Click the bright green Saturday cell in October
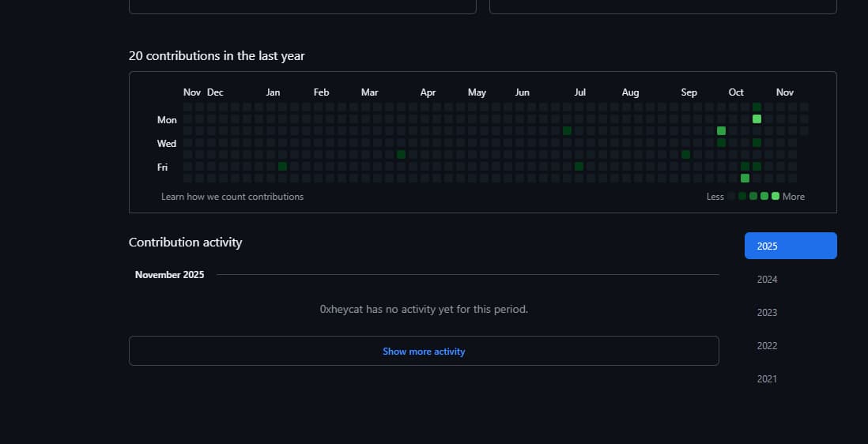 pos(745,179)
